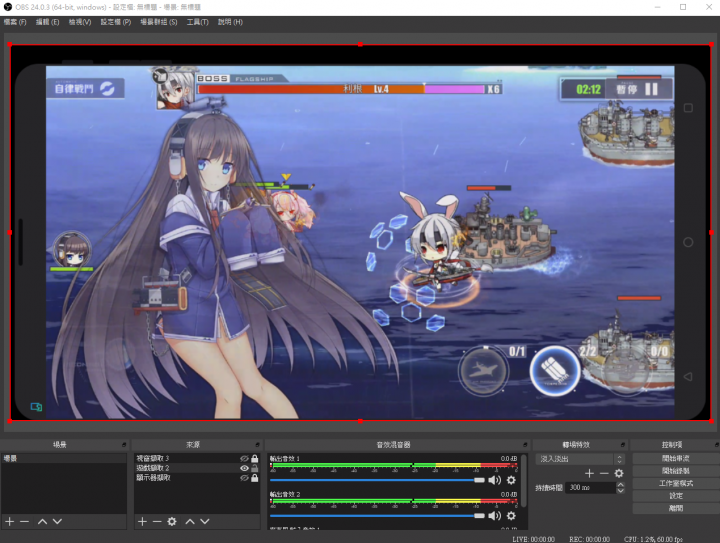Click the 開始錄製 button
The width and height of the screenshot is (720, 543).
(675, 471)
